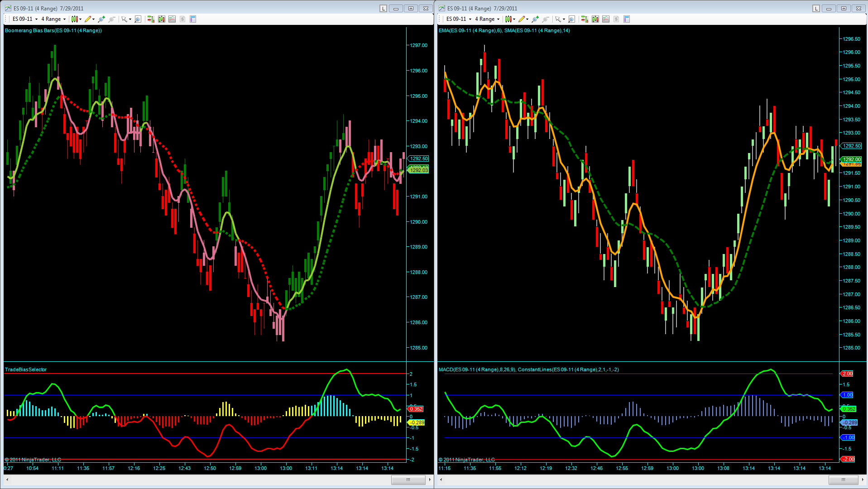The image size is (868, 489).
Task: Open bar style dropdown arrow in right chart
Action: [514, 19]
